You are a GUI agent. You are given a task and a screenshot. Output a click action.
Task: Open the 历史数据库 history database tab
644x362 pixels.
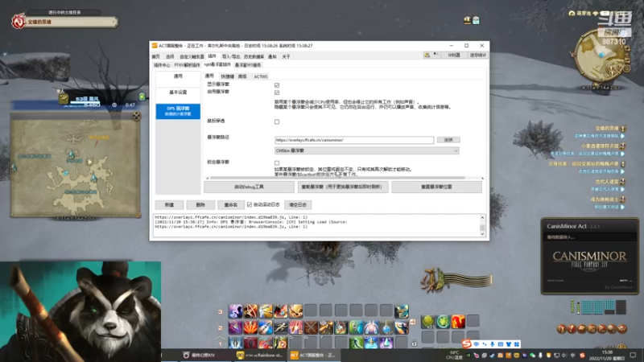tap(254, 56)
